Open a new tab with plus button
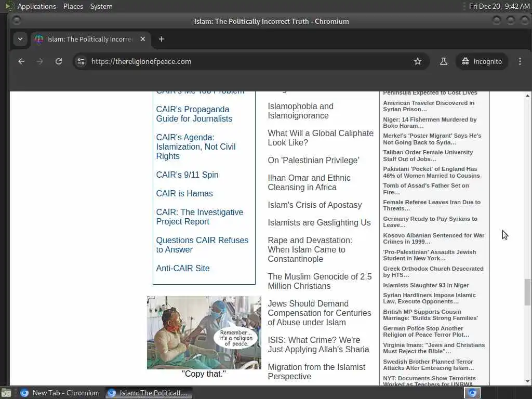532x399 pixels. 162,39
